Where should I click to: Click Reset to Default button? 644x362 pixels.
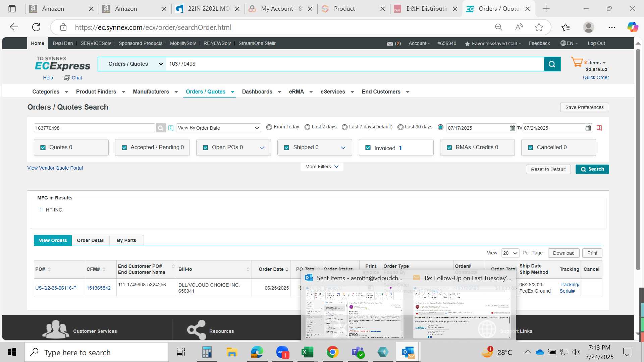tap(548, 169)
